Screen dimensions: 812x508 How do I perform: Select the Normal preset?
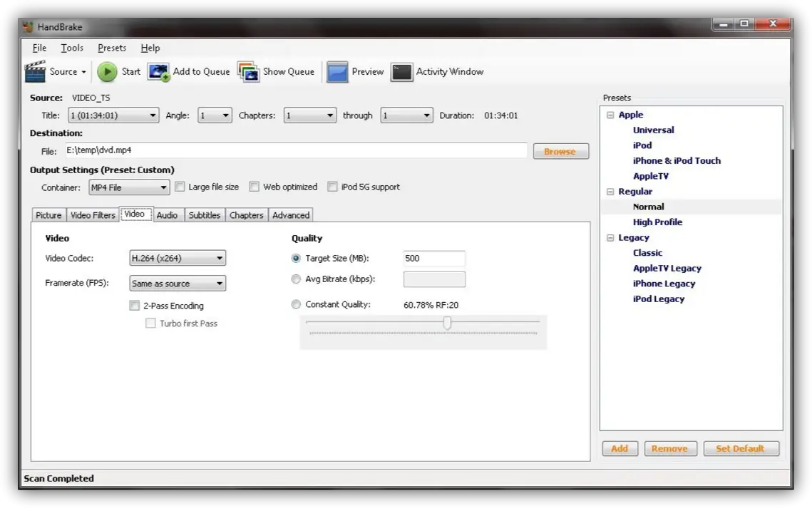[648, 207]
